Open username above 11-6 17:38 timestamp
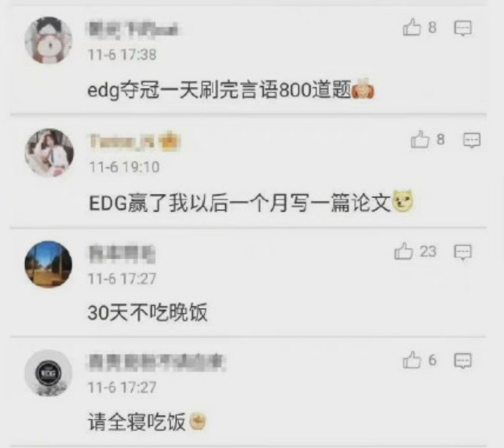Viewport: 504px width, 448px height. coord(133,31)
